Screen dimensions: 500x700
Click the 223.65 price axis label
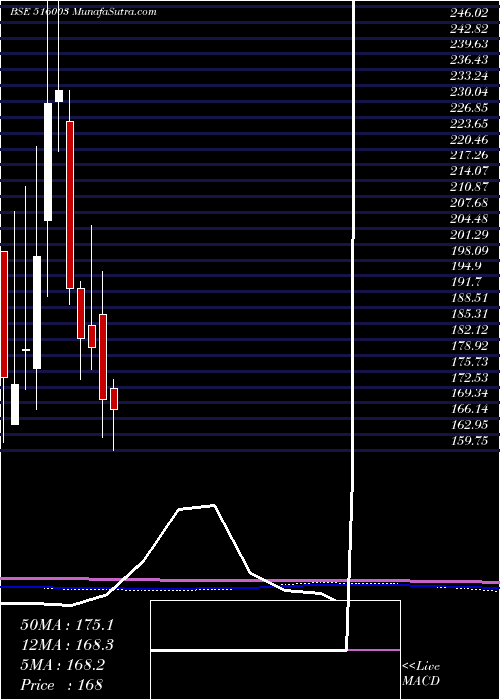469,124
